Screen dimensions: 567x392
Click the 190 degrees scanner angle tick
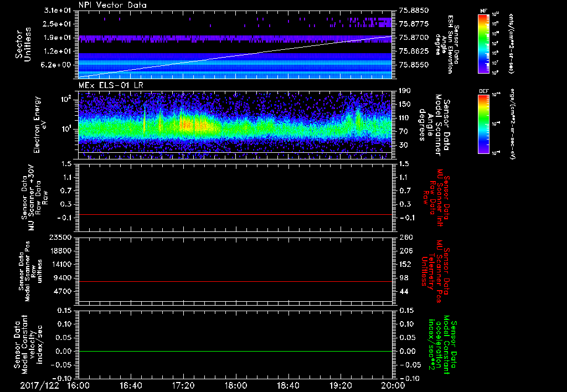point(405,91)
